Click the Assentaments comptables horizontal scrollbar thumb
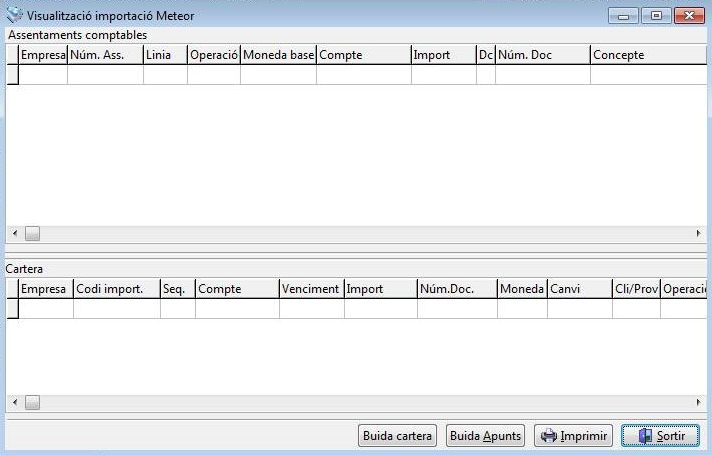 [x=32, y=233]
